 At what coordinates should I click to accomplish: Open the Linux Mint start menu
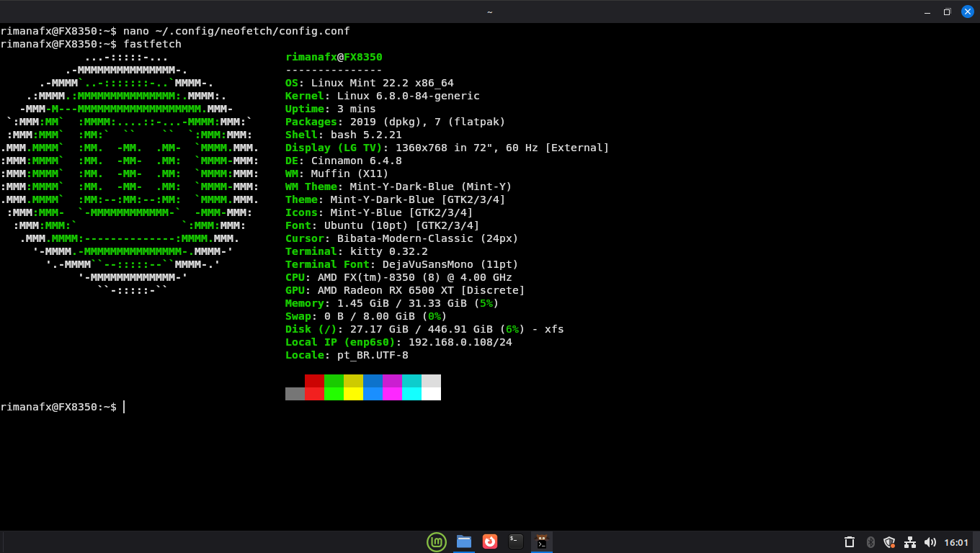(x=437, y=541)
